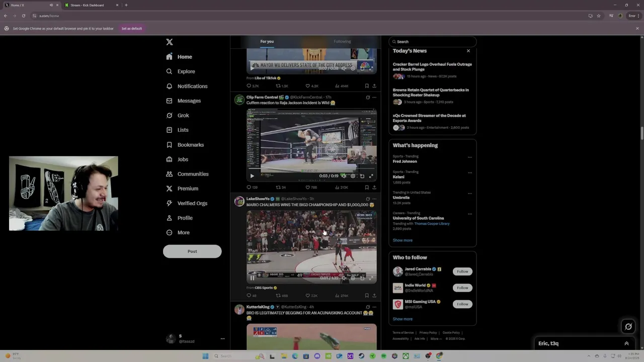Click Show more under Who to follow

click(403, 319)
